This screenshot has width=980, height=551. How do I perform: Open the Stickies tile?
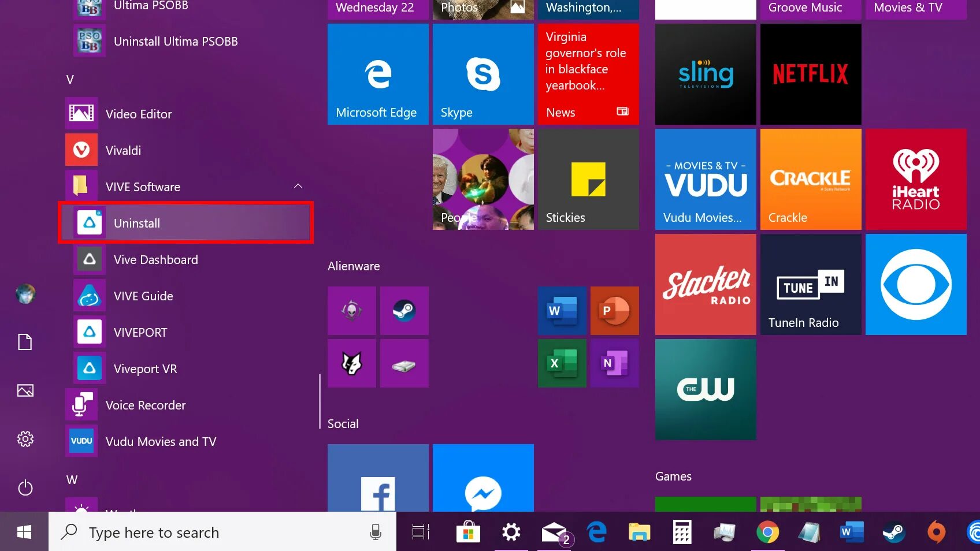[x=588, y=179]
